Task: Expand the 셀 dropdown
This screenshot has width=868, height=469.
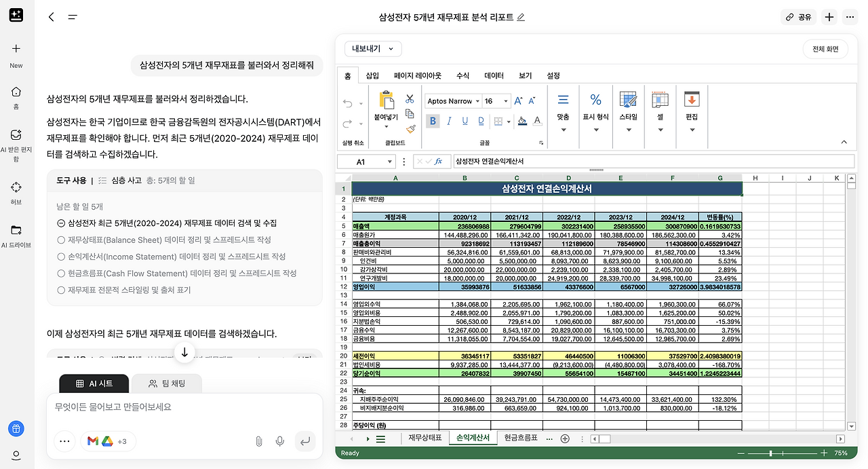Action: coord(660,129)
